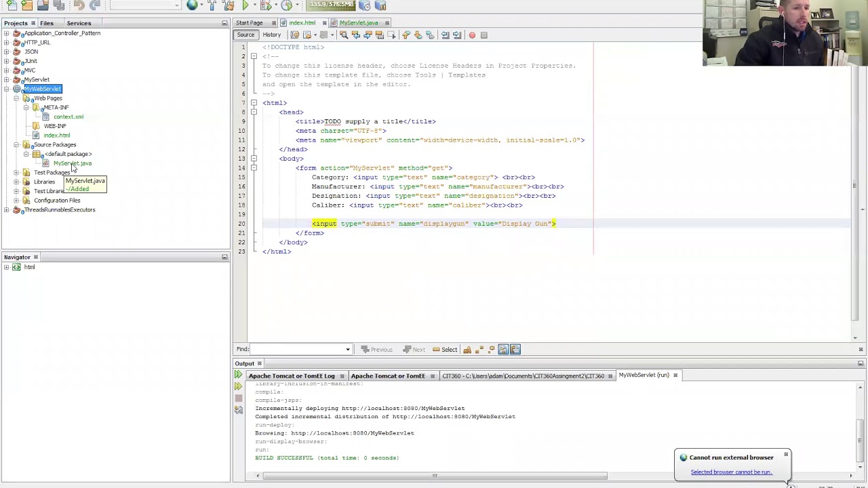The height and width of the screenshot is (488, 868).
Task: Click the Debug Project icon
Action: pos(266,5)
